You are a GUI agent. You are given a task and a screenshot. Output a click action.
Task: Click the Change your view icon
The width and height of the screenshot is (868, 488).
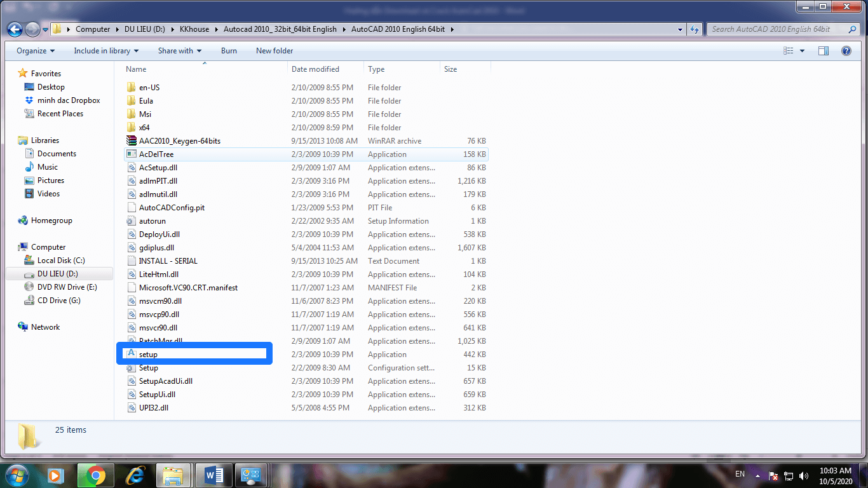789,51
